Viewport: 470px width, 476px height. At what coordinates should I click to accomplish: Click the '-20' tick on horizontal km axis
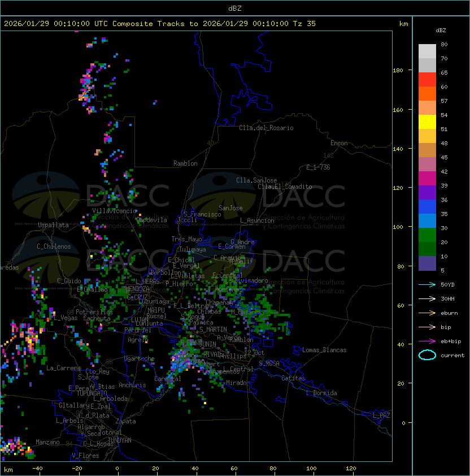[x=77, y=469]
